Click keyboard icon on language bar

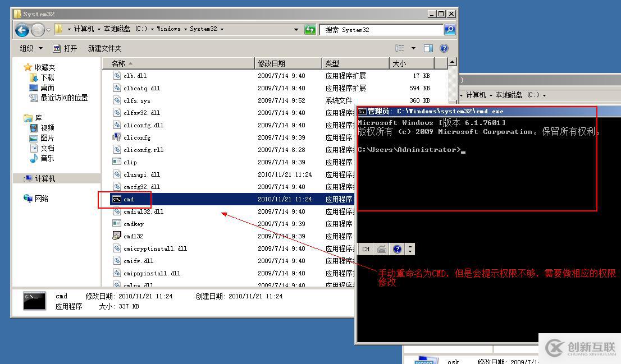[x=382, y=249]
